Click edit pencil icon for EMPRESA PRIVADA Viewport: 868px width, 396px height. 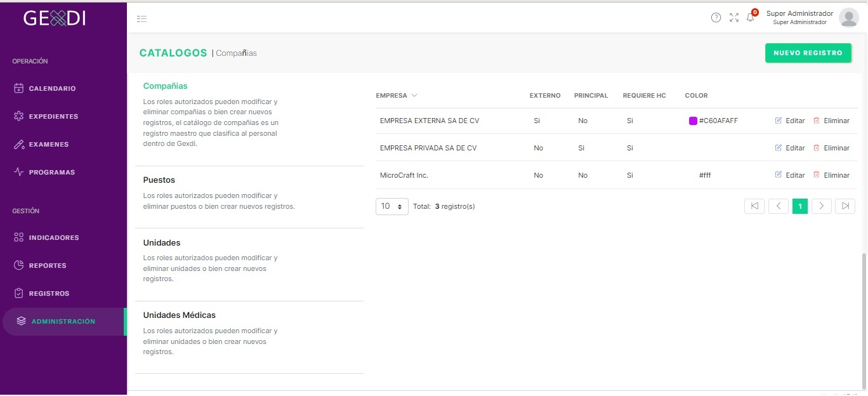[779, 148]
